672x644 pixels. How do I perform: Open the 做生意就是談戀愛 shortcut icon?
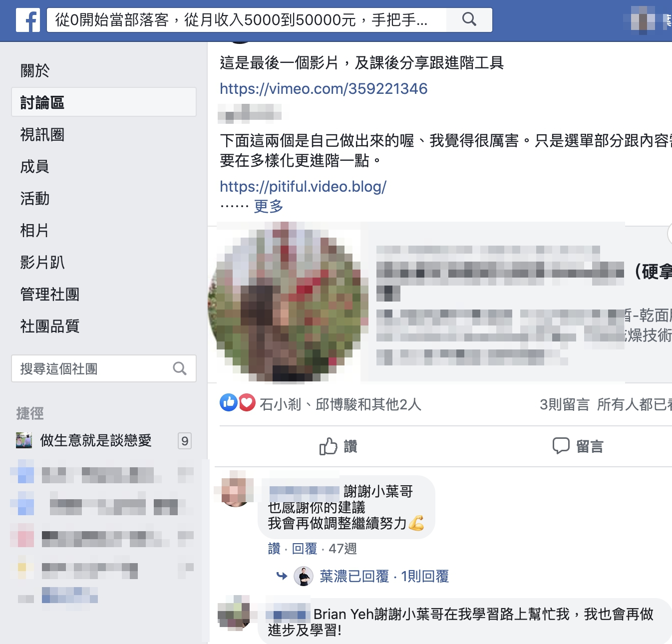pos(24,440)
